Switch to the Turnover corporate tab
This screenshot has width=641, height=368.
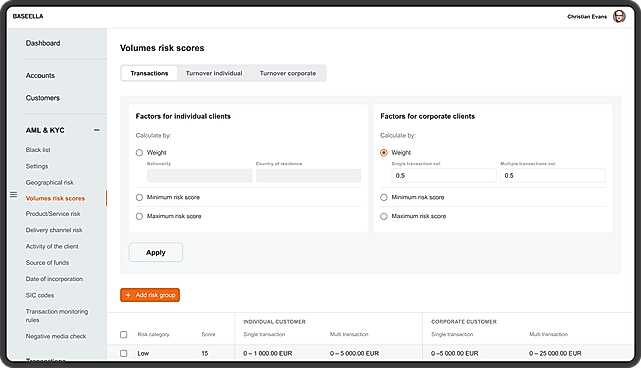point(288,73)
